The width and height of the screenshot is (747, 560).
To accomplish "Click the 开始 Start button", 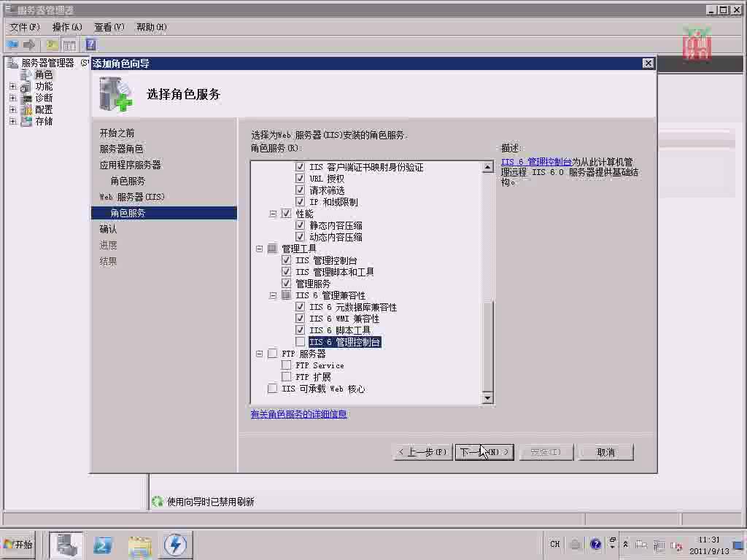I will click(18, 545).
